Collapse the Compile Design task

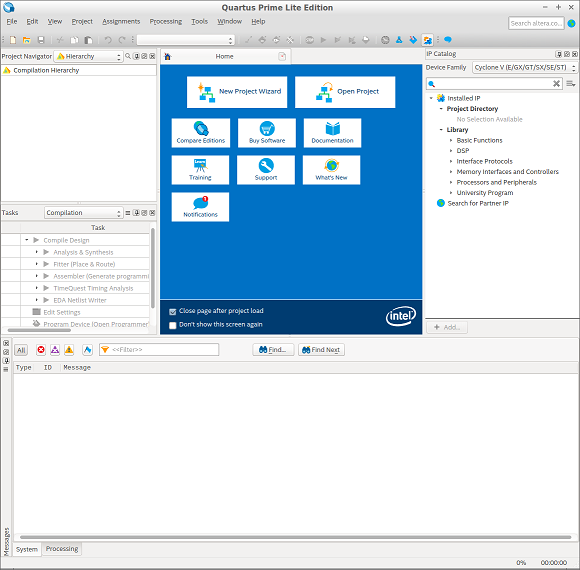(27, 240)
